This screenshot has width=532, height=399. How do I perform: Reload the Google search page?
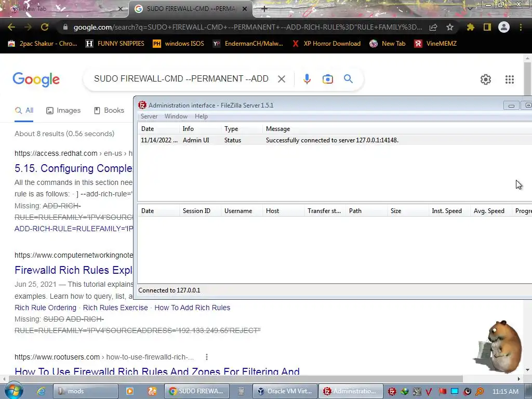point(45,27)
